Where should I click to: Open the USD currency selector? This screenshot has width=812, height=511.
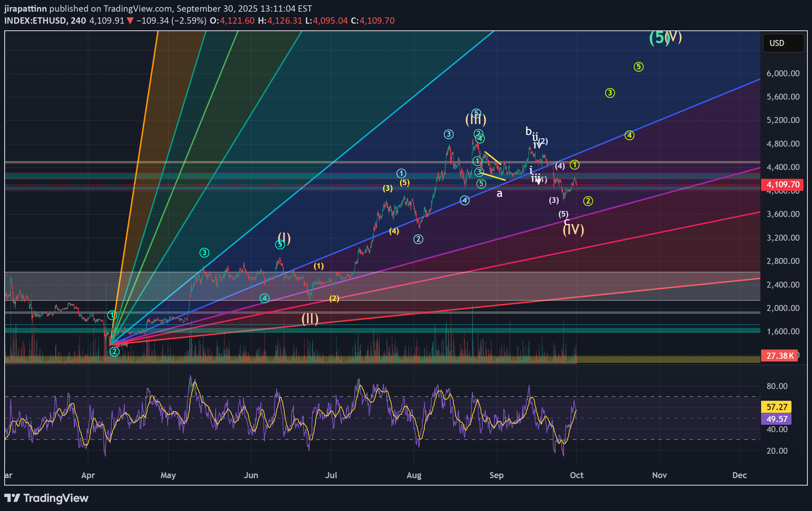tap(783, 43)
